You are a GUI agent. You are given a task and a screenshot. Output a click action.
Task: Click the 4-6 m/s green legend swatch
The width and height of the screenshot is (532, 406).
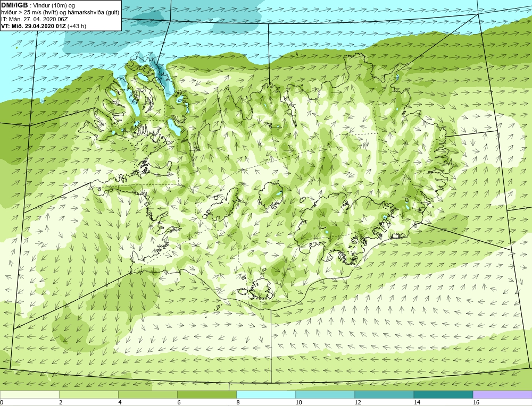(147, 394)
